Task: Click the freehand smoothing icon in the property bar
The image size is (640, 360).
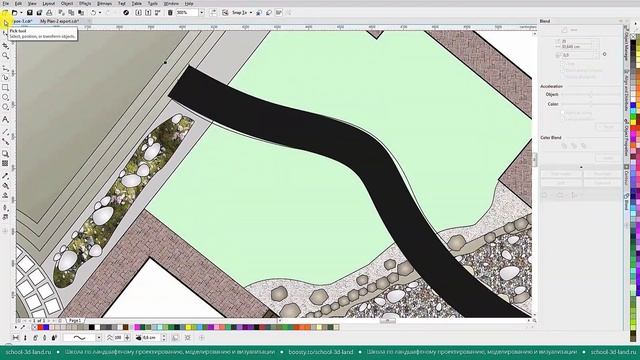Action: (x=110, y=338)
